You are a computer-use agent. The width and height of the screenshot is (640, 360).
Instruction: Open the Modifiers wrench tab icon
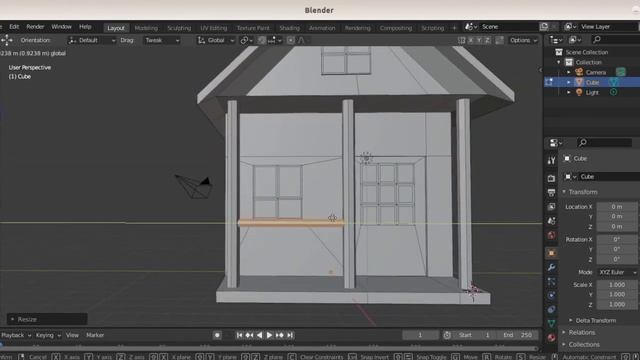551,267
